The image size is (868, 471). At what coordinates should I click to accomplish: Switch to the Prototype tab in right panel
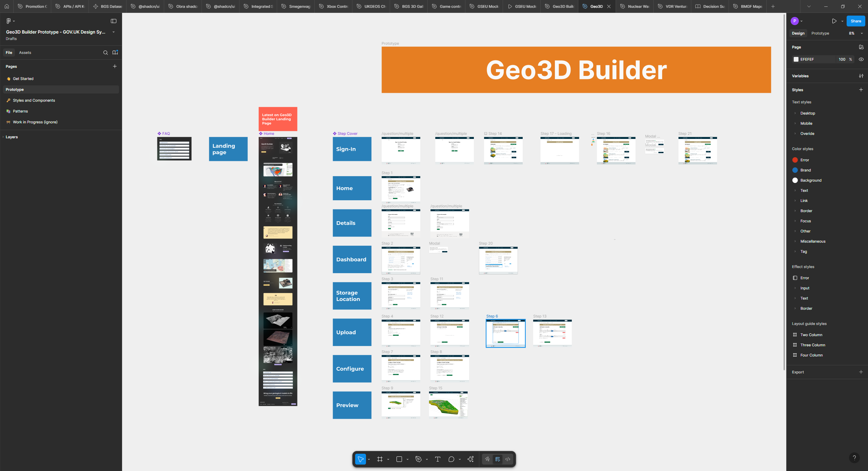820,33
